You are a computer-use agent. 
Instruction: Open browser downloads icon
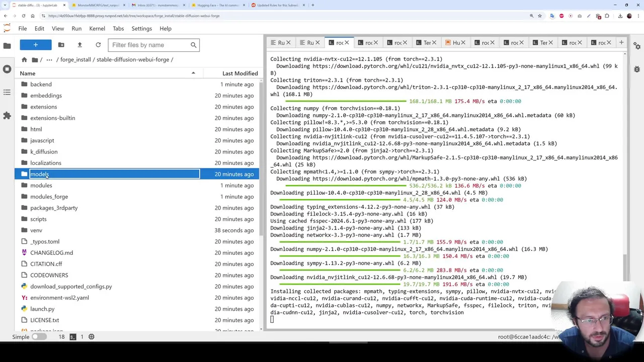620,16
